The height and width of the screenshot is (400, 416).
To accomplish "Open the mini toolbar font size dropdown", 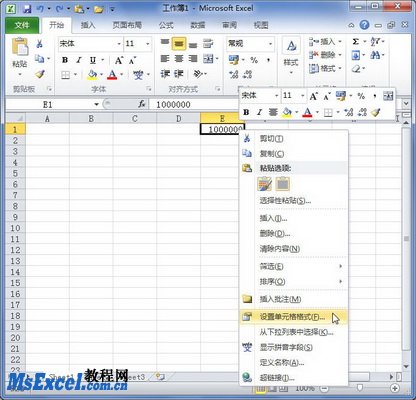I will (303, 96).
